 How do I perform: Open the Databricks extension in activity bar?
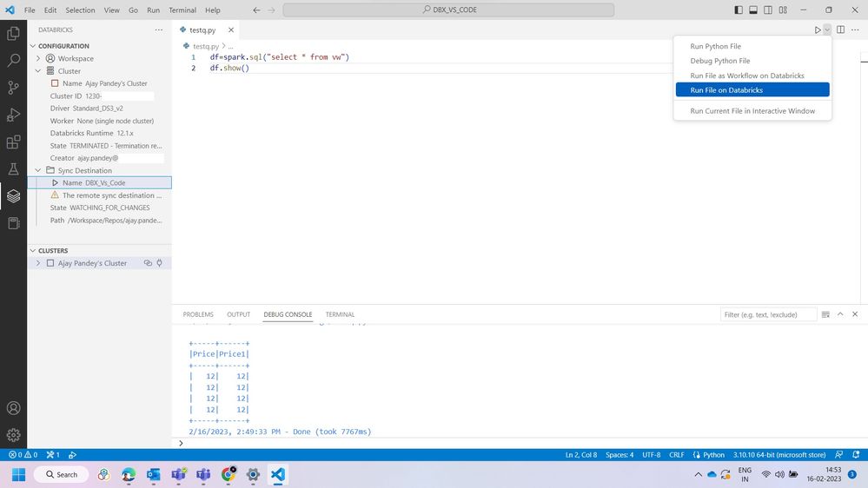coord(13,196)
